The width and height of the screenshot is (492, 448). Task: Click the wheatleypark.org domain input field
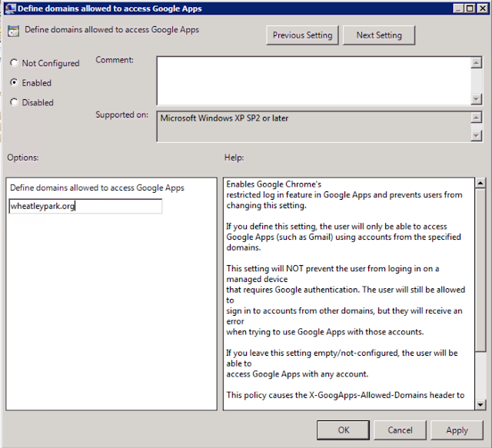[x=85, y=206]
